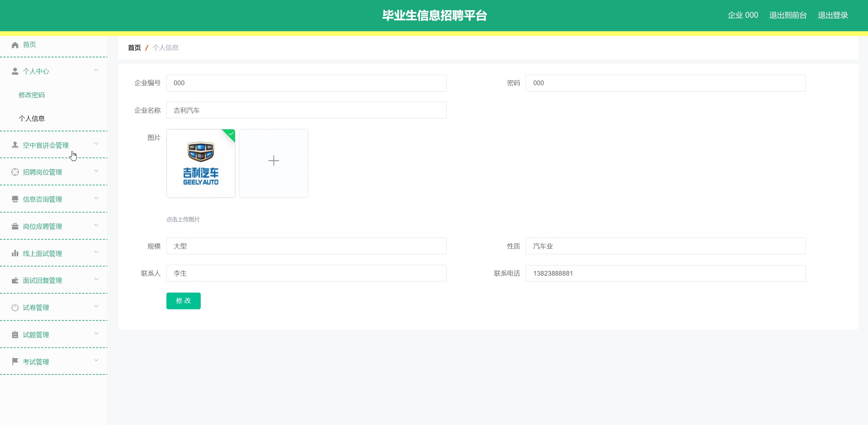Open the 修改密码 submenu item
Image resolution: width=868 pixels, height=425 pixels.
click(54, 95)
